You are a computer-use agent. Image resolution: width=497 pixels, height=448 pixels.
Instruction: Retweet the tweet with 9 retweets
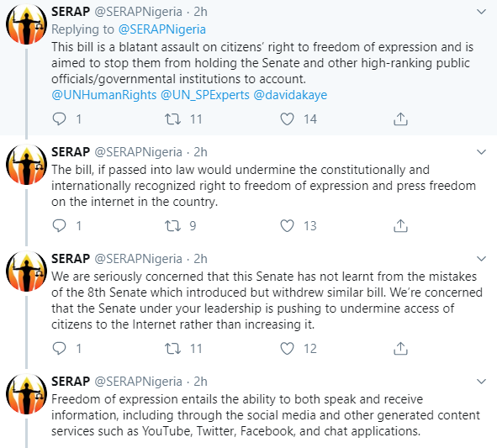(x=172, y=226)
